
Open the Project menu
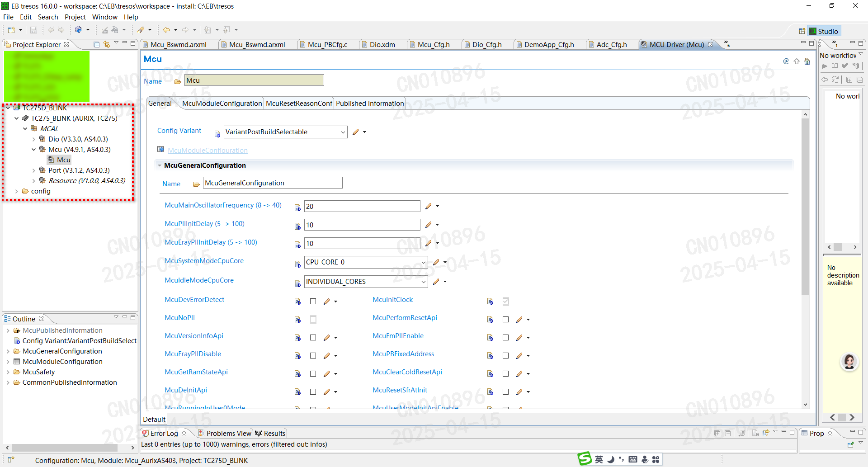tap(75, 17)
